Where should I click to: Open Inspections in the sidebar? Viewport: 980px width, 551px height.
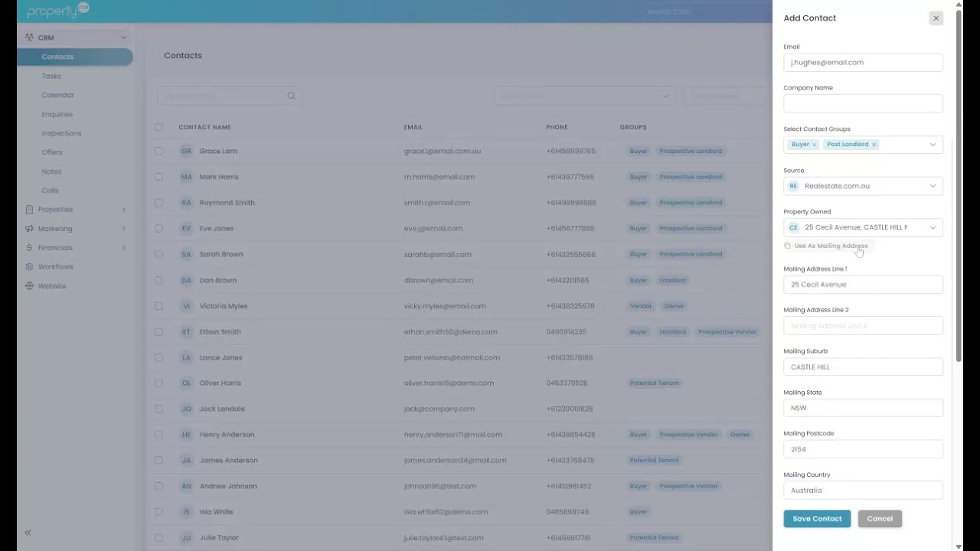(x=61, y=133)
